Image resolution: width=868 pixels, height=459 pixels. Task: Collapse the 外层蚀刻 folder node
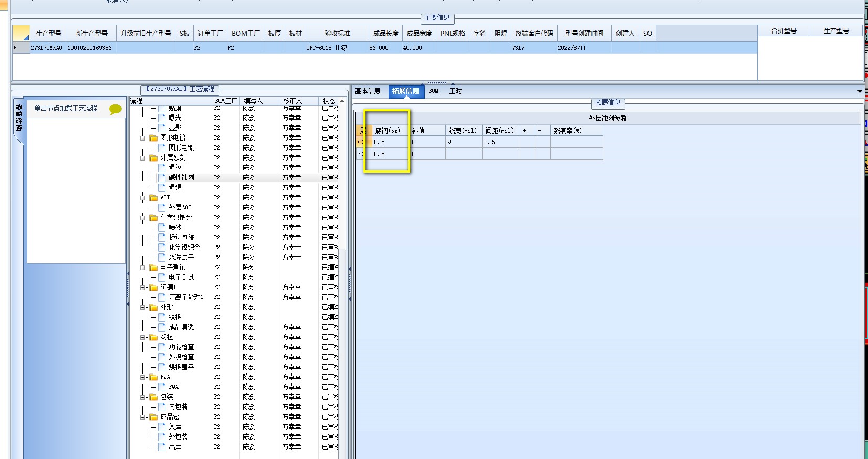(x=143, y=158)
